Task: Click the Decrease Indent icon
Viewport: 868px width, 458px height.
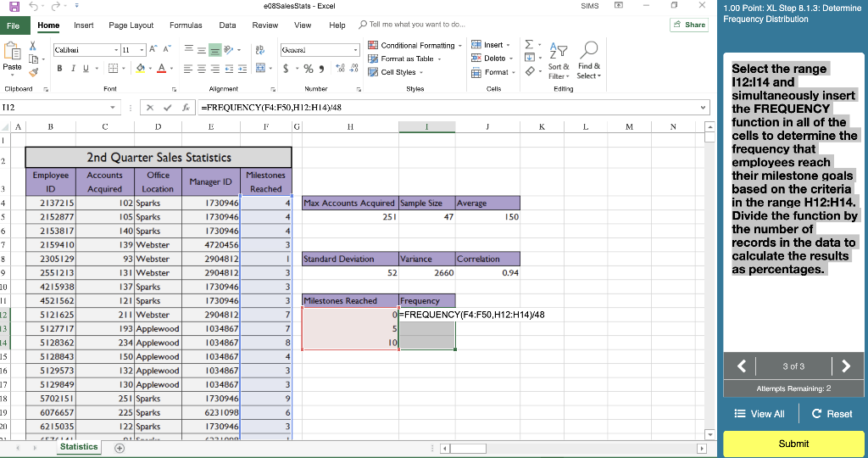Action: (x=230, y=69)
